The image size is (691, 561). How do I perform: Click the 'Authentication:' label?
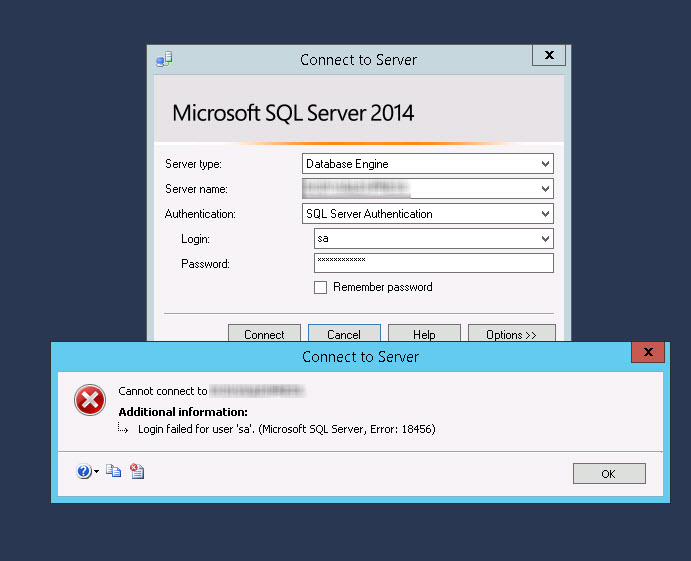[200, 214]
